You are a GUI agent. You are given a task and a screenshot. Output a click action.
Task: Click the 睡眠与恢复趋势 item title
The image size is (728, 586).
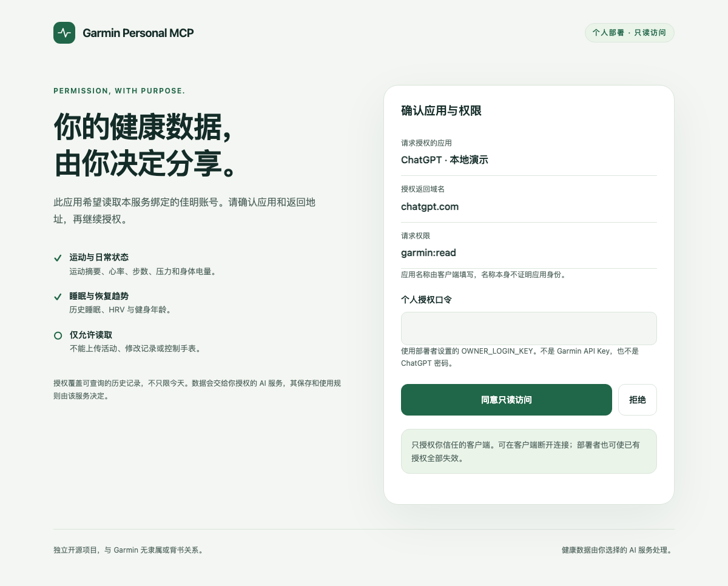click(x=99, y=296)
